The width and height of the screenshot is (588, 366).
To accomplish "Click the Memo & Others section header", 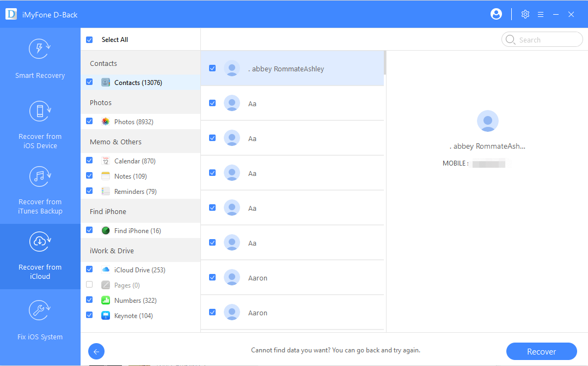I will click(x=115, y=142).
